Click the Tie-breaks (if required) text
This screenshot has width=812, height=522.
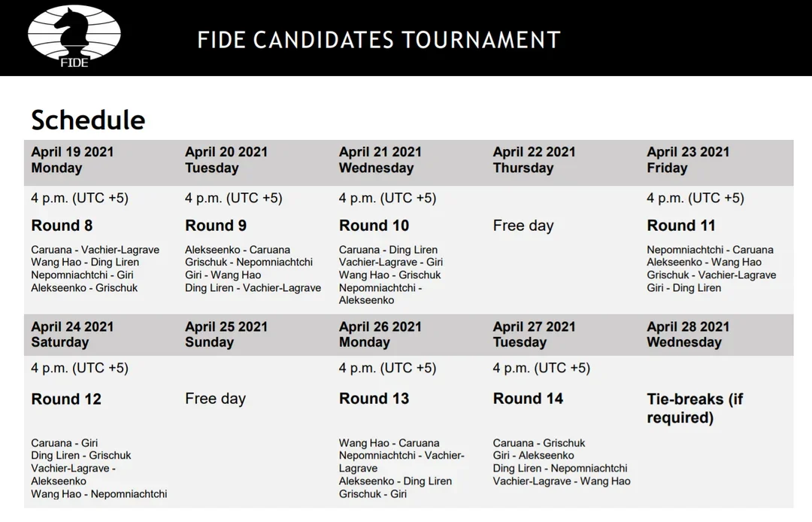(x=695, y=408)
